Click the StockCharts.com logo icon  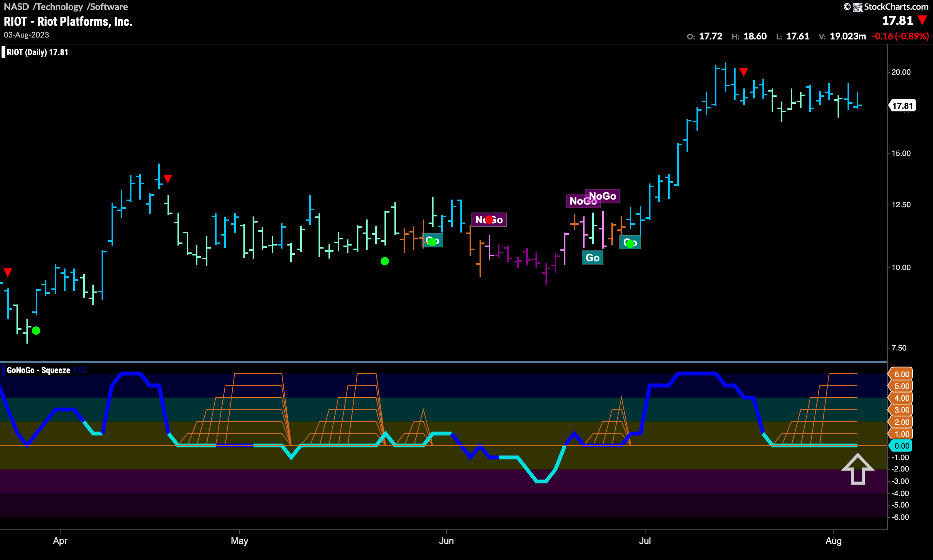click(857, 7)
